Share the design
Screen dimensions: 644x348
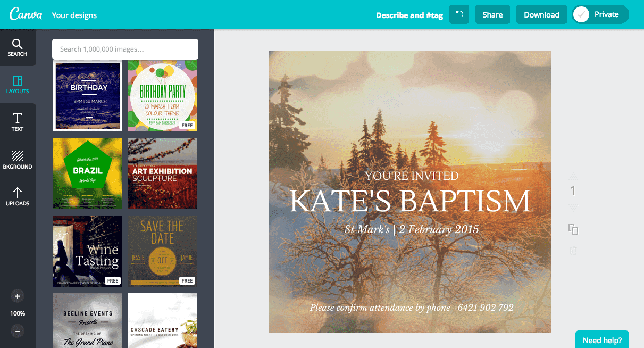492,14
